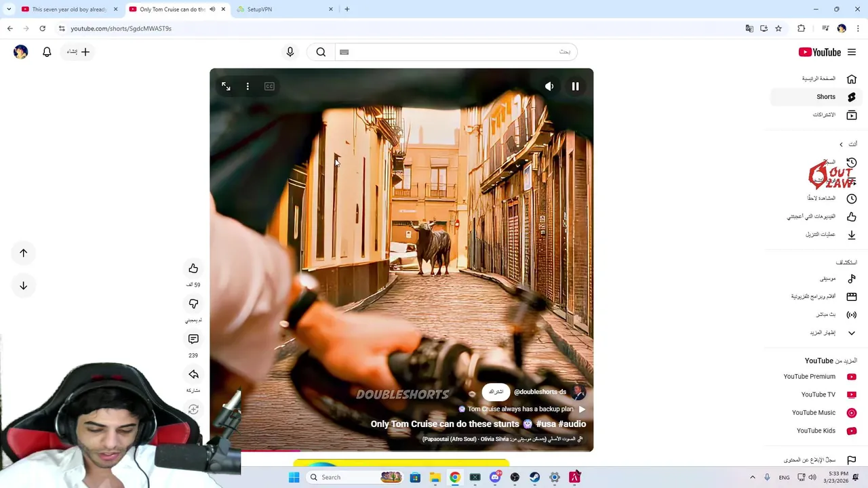Open the Home page sidebar item
The image size is (868, 488).
pos(816,79)
